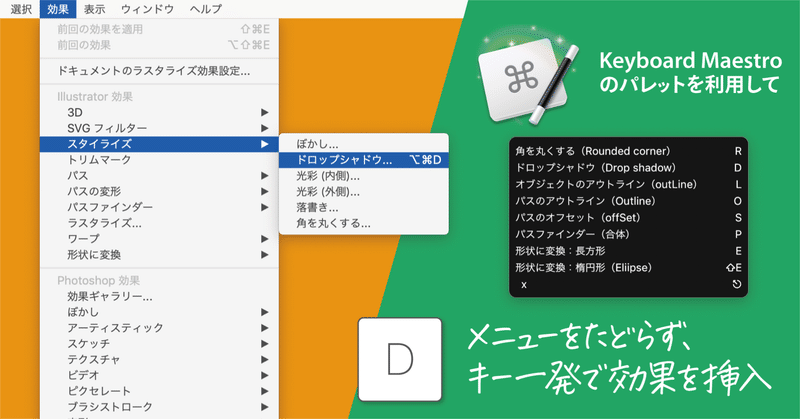800x419 pixels.
Task: Click the Keyboard Maestro app icon
Action: click(527, 79)
